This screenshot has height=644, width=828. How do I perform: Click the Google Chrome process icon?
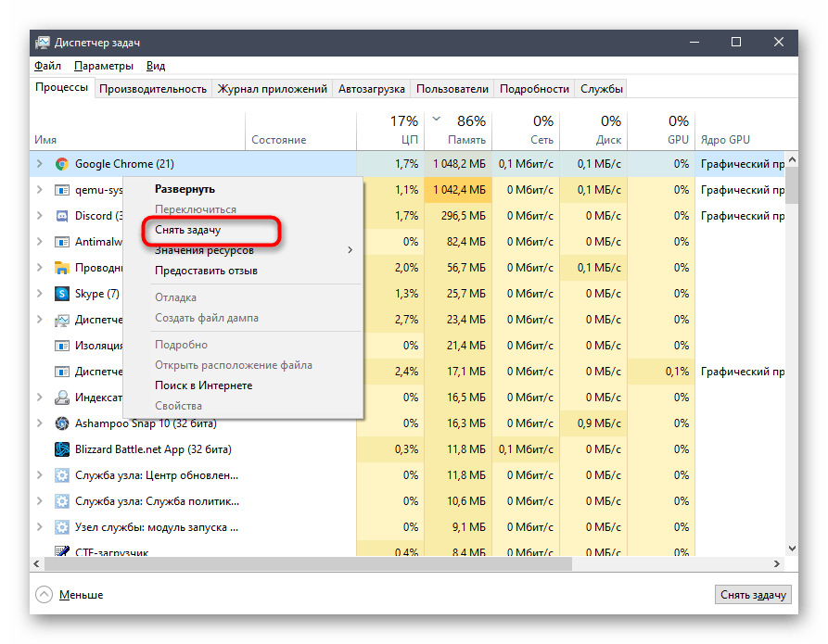pos(62,164)
